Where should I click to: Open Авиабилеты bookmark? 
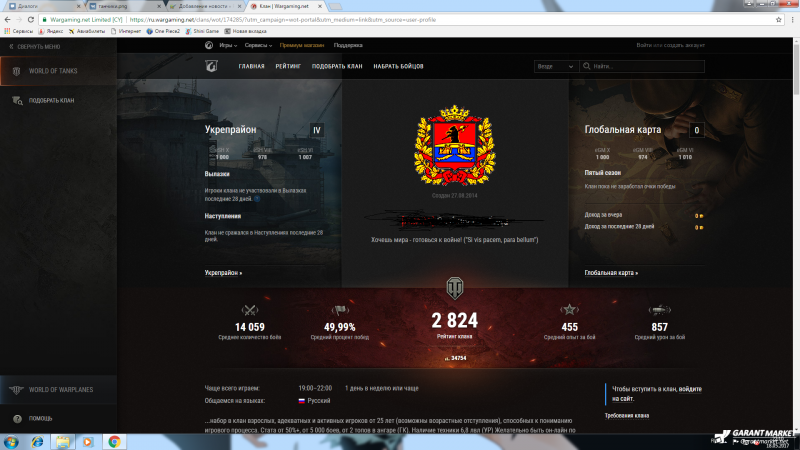pos(87,31)
